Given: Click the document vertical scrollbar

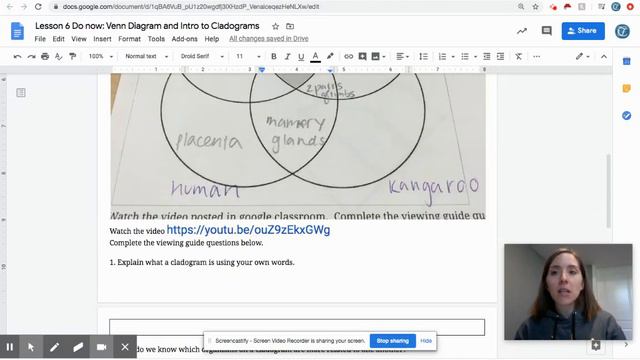Looking at the screenshot, I should point(609,191).
